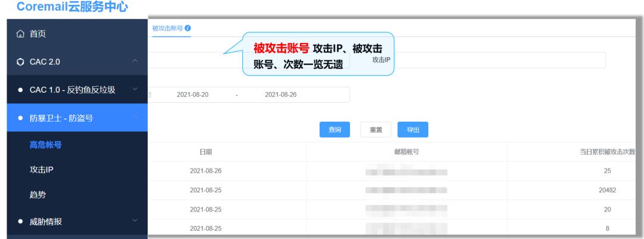
Task: Click the bullet icon before 威胁情报
Action: pyautogui.click(x=21, y=222)
